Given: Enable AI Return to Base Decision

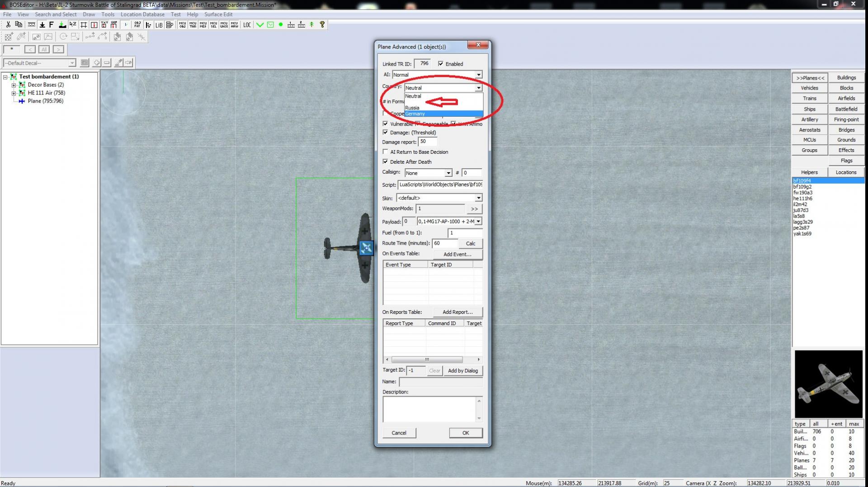Looking at the screenshot, I should coord(385,152).
